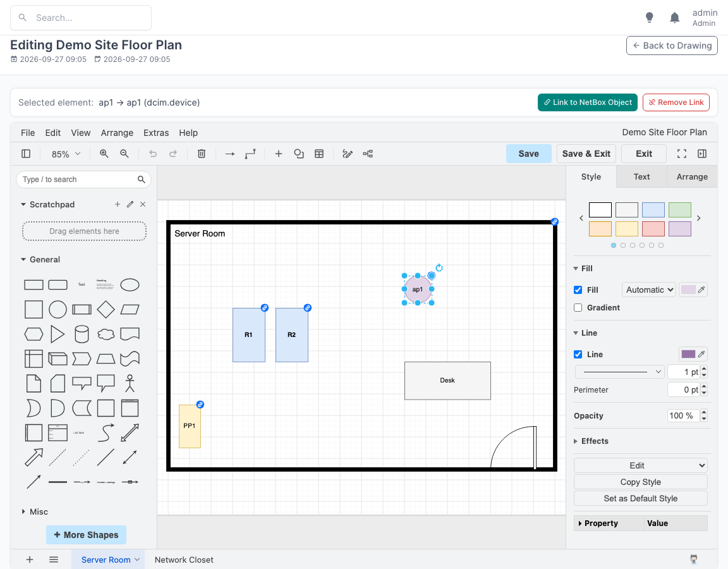Open the File menu

point(28,133)
